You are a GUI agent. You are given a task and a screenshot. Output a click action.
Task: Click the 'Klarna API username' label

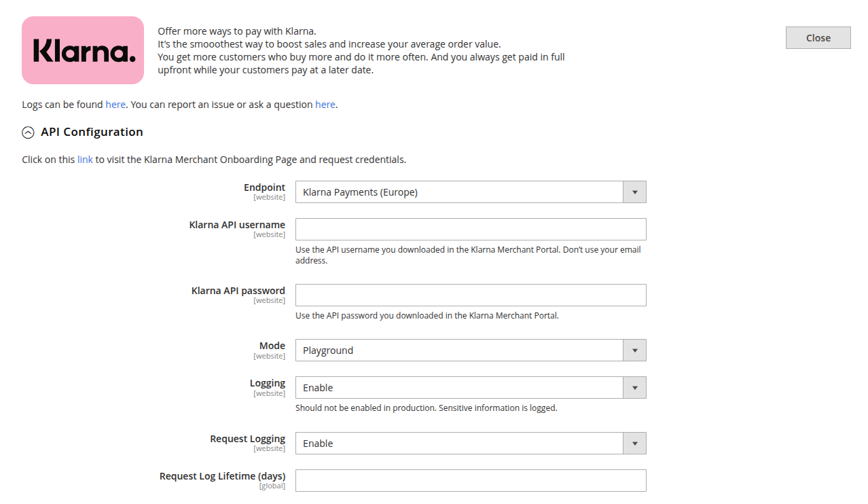[237, 225]
